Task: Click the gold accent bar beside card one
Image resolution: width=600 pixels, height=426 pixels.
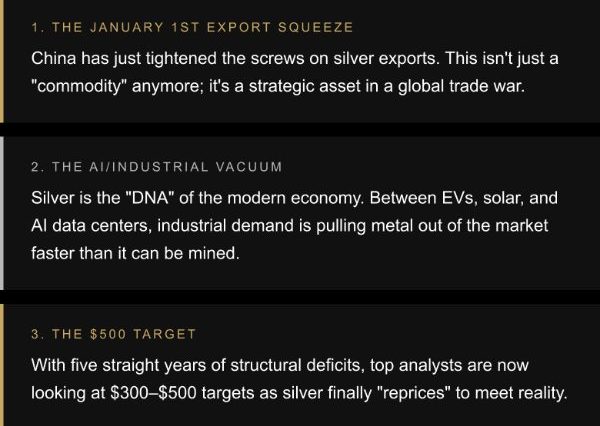Action: [x=2, y=60]
